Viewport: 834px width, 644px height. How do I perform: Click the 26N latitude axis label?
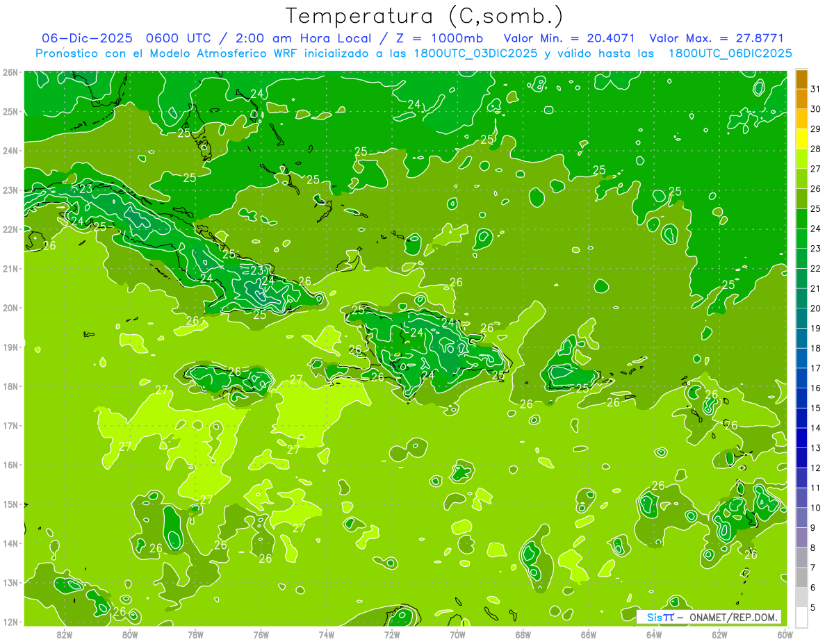click(10, 72)
